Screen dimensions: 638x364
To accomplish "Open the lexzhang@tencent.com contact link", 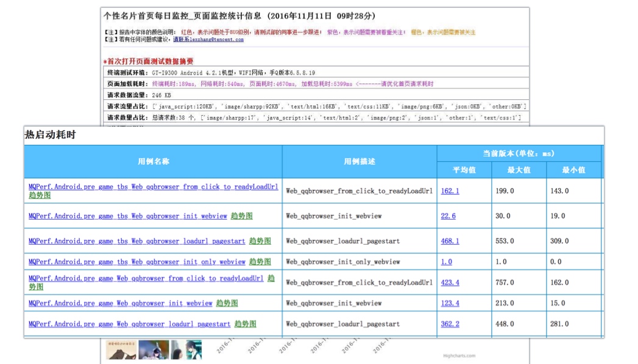I will coord(208,40).
